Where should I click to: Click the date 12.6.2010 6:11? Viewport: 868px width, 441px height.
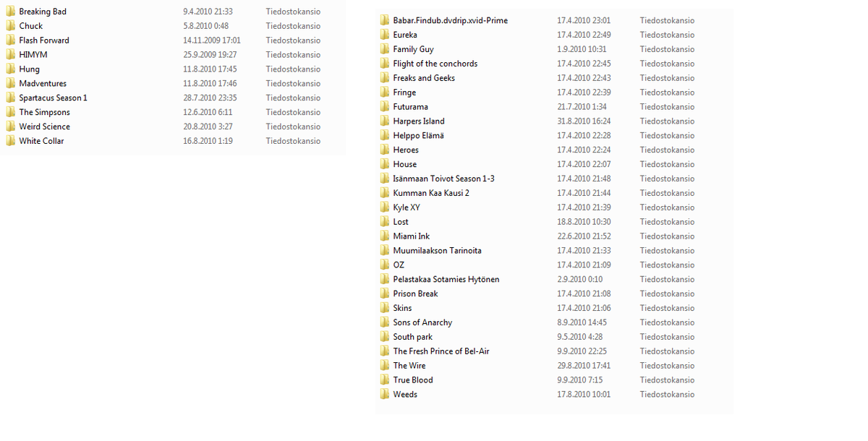pyautogui.click(x=208, y=112)
